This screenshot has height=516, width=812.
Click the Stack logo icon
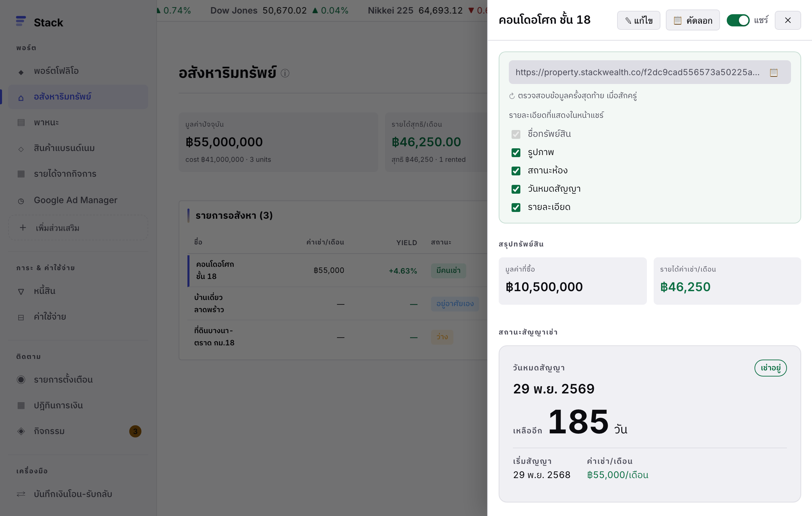(21, 21)
